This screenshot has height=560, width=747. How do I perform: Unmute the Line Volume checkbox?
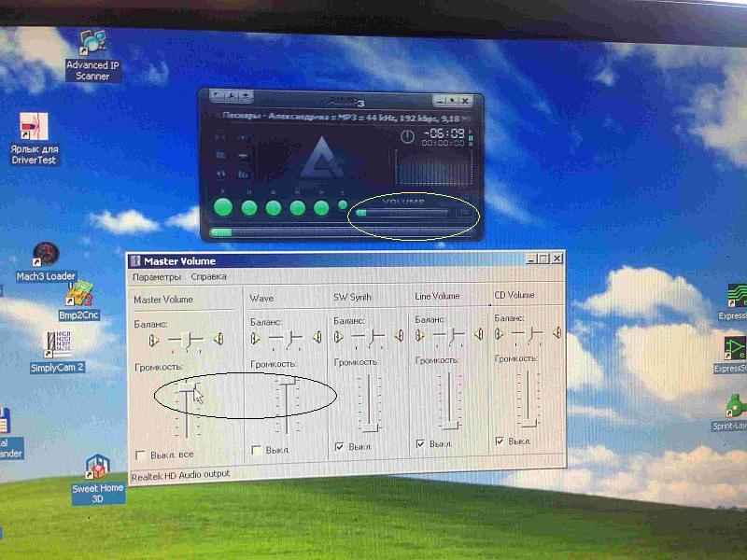pyautogui.click(x=420, y=444)
